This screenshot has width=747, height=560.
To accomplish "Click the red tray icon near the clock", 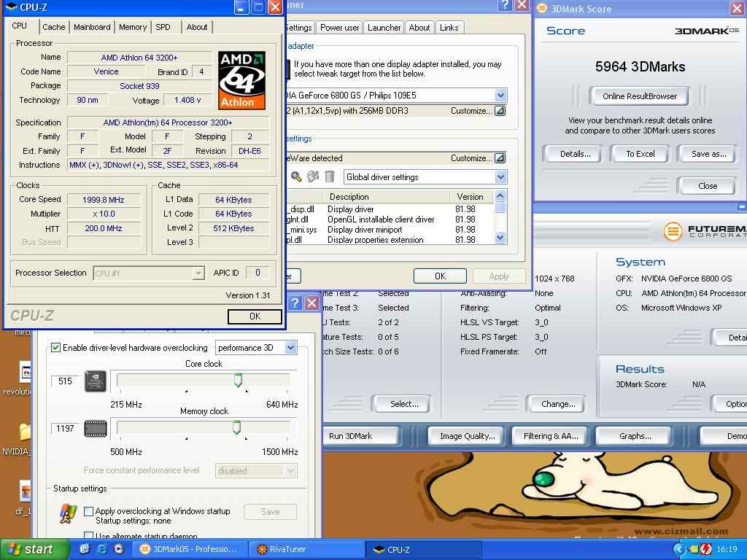I will 706,549.
